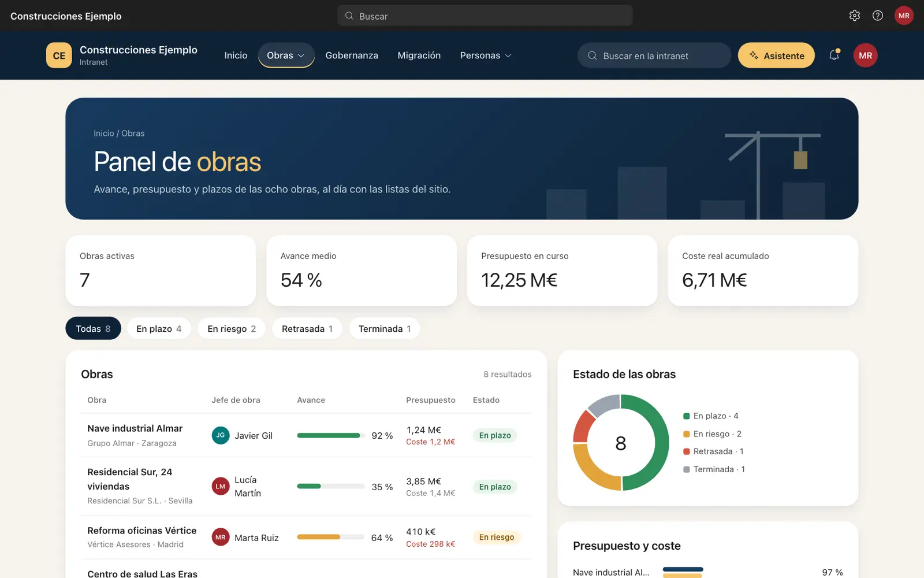The height and width of the screenshot is (578, 924).
Task: Expand the Personas navigation dropdown
Action: [486, 55]
